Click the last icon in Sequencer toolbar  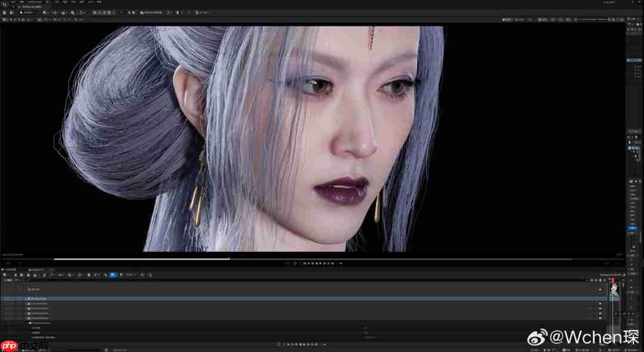[x=150, y=275]
